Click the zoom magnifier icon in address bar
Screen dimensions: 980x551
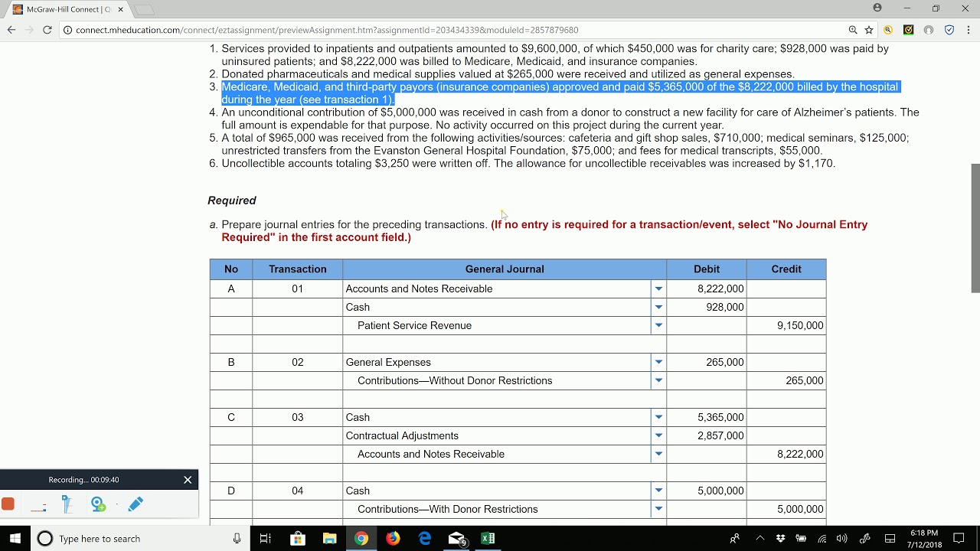click(x=853, y=30)
